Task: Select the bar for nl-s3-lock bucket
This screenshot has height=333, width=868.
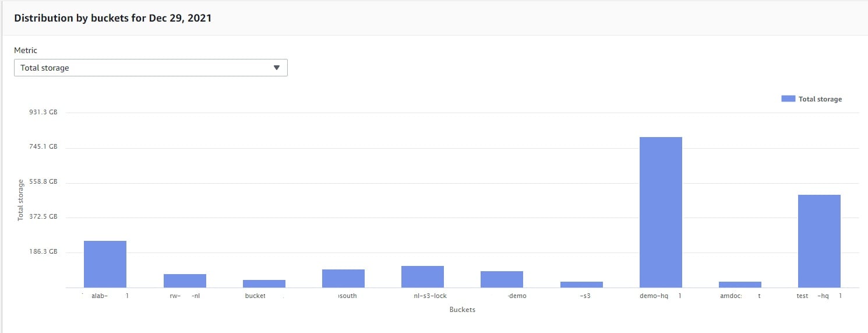Action: coord(422,276)
